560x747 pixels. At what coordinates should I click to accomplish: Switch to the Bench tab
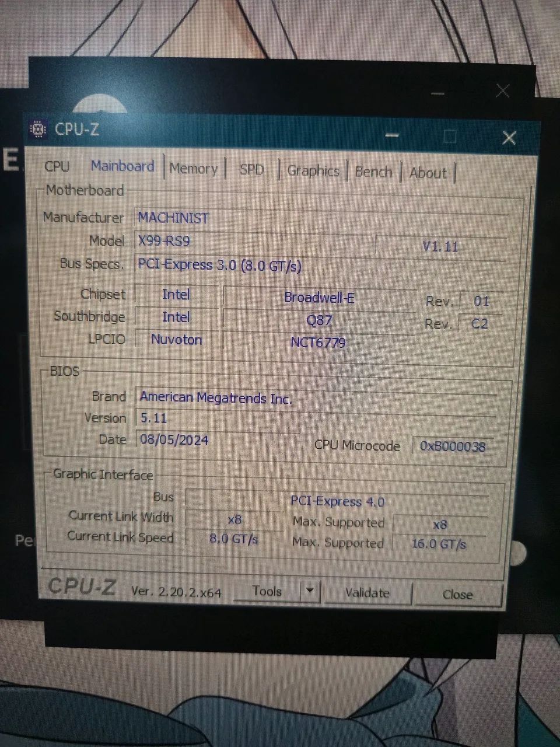click(373, 172)
